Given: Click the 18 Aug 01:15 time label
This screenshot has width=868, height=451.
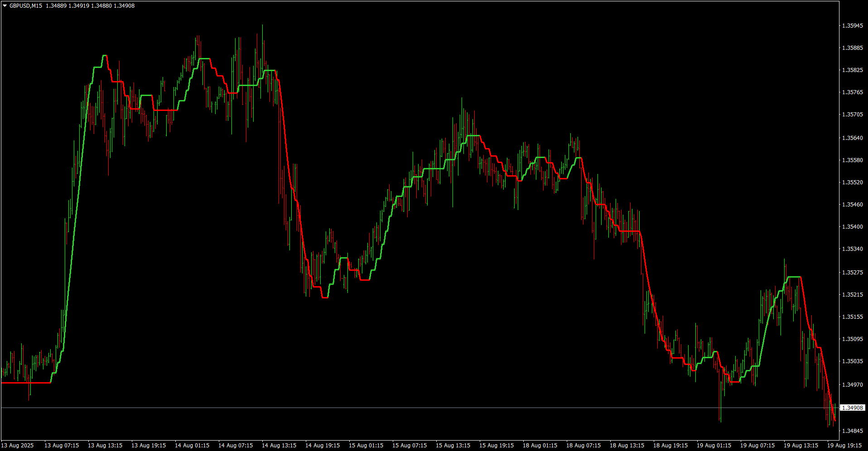Looking at the screenshot, I should (540, 446).
